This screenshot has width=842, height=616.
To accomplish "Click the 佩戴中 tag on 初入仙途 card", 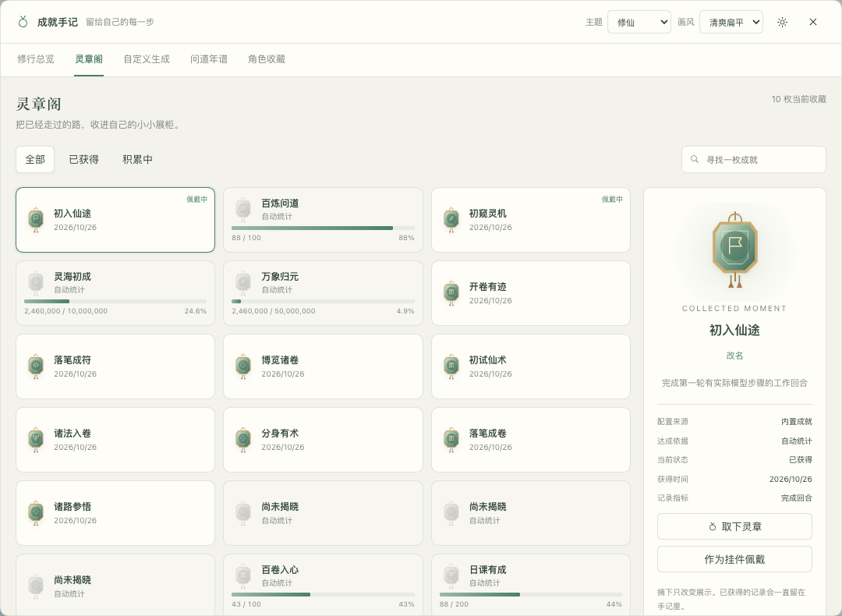I will [197, 200].
